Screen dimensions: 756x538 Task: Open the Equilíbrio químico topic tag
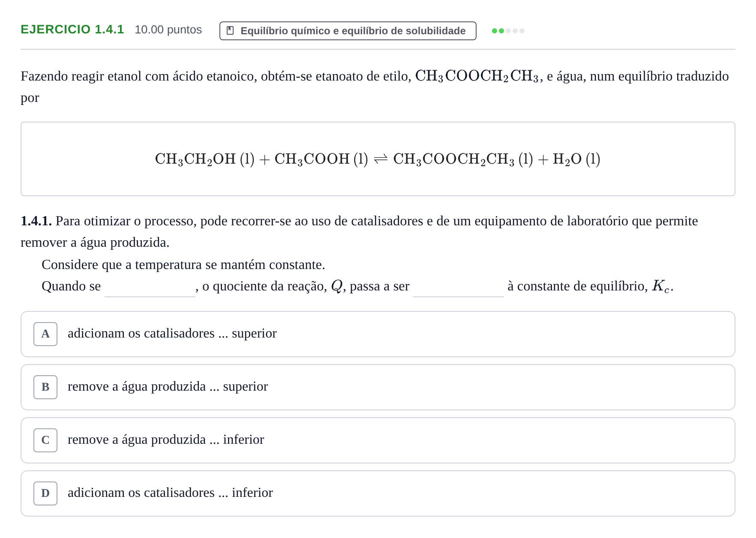[x=348, y=31]
